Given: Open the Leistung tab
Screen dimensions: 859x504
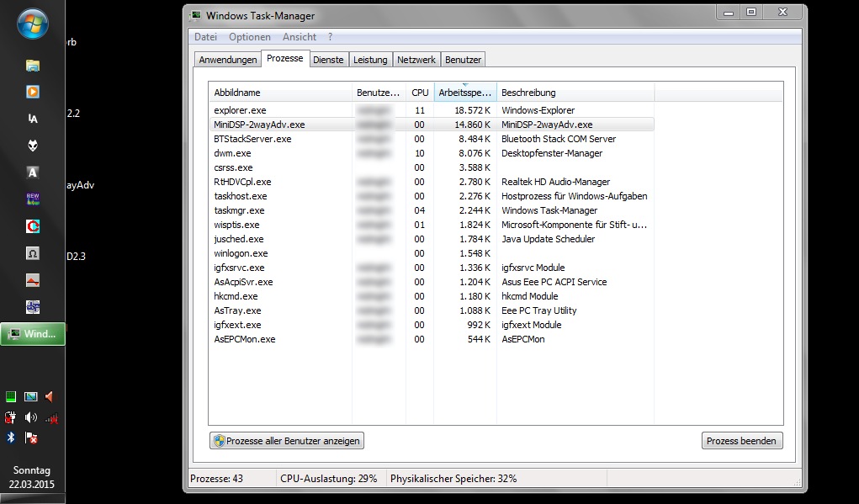Looking at the screenshot, I should pyautogui.click(x=370, y=60).
